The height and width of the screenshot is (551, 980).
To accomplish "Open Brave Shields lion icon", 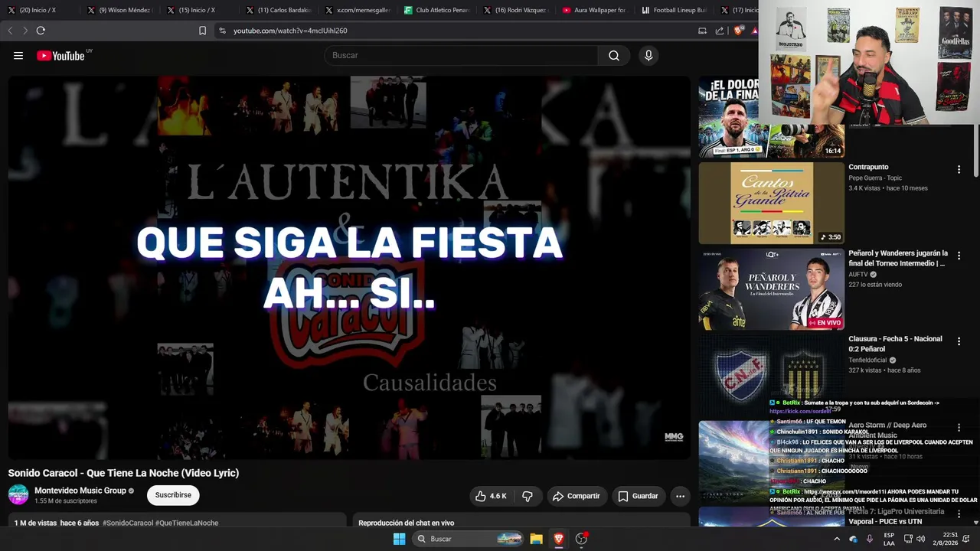I will 739,31.
